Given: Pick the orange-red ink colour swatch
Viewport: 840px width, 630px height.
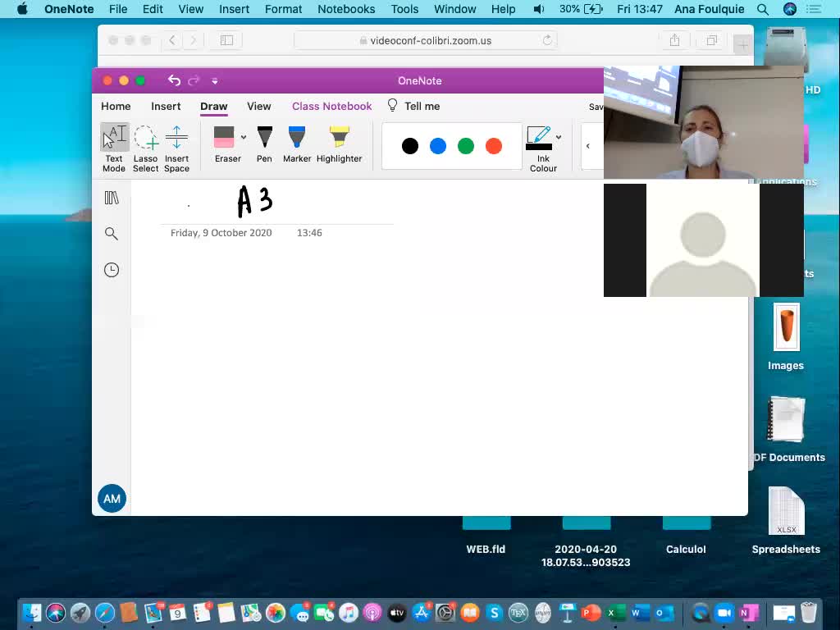Looking at the screenshot, I should click(x=493, y=146).
